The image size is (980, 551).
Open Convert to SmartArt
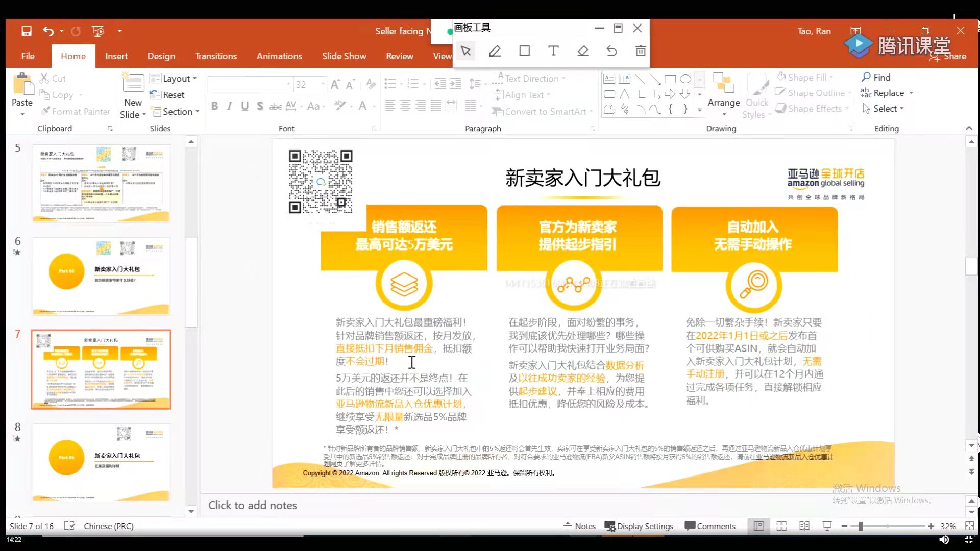point(541,111)
